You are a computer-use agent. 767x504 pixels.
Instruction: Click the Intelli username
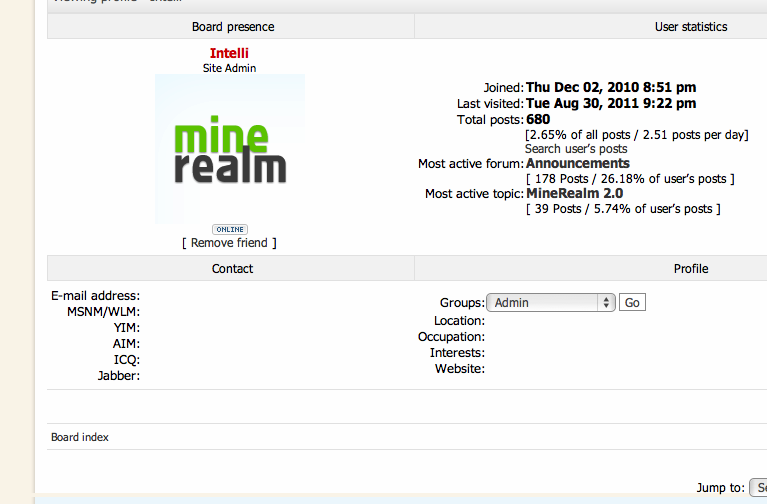[x=229, y=53]
